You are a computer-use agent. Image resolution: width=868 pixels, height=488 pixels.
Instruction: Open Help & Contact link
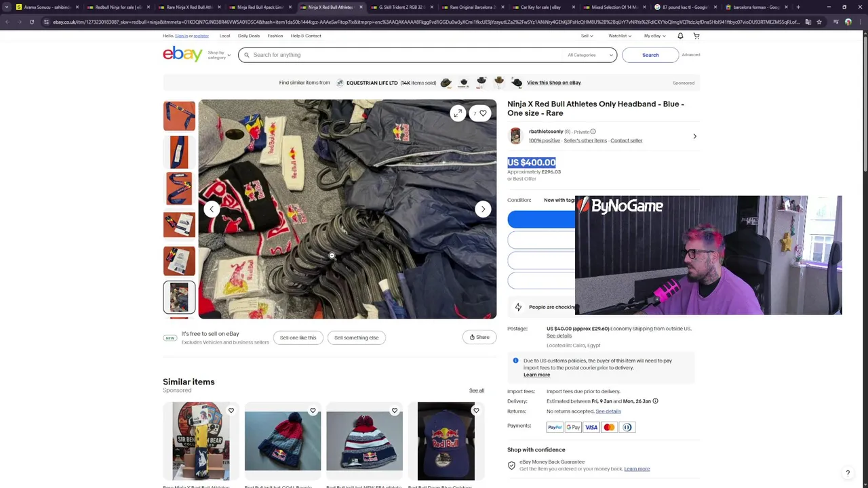(306, 36)
